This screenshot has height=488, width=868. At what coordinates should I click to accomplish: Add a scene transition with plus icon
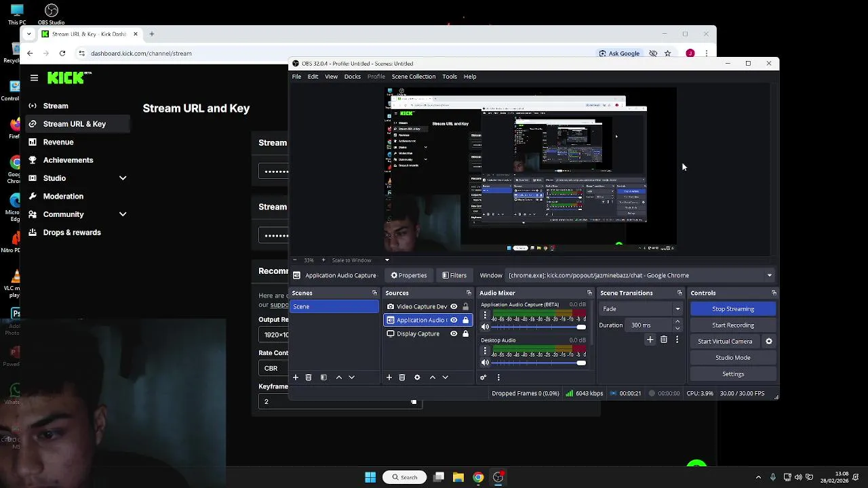pos(650,340)
